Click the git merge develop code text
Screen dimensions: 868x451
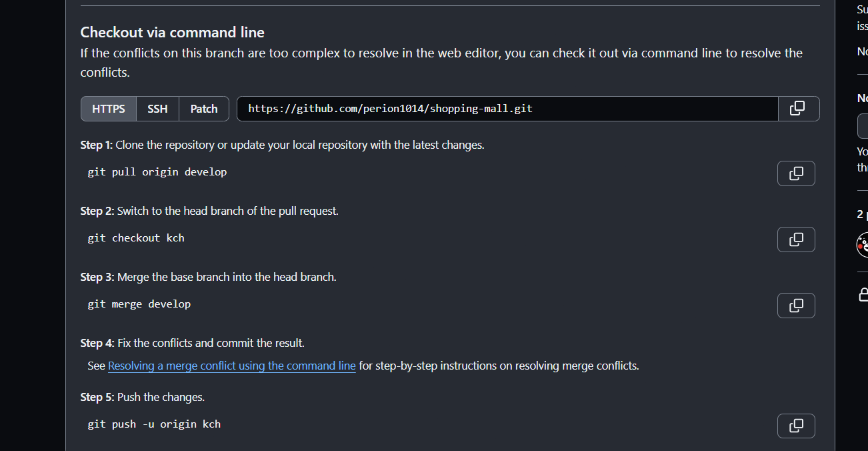[139, 304]
